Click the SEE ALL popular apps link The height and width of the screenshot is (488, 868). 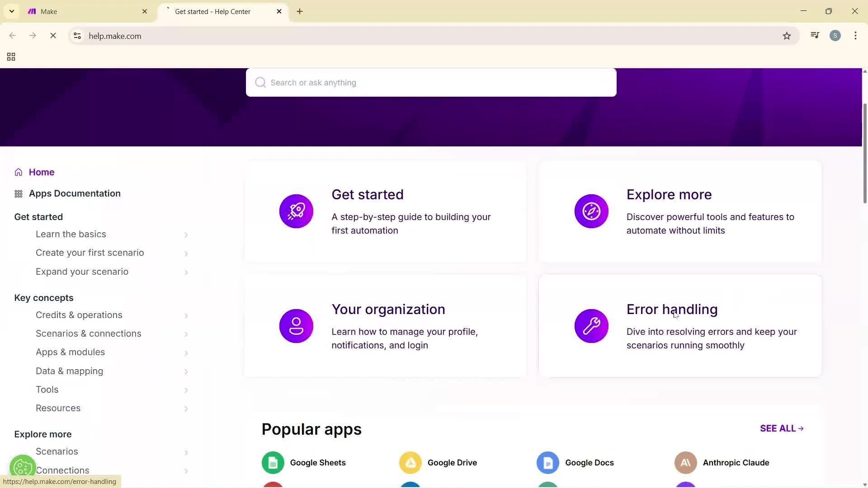point(781,428)
